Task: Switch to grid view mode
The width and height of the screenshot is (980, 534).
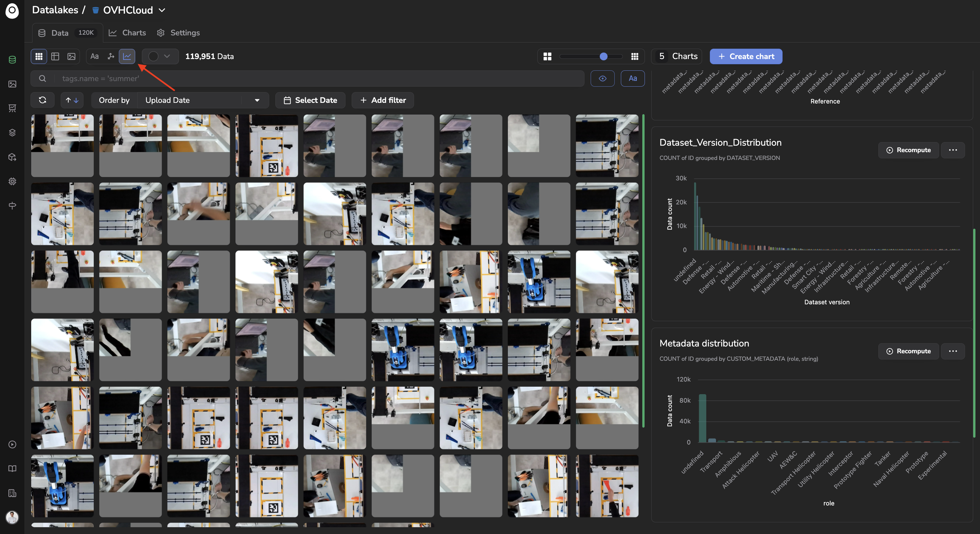Action: (x=39, y=56)
